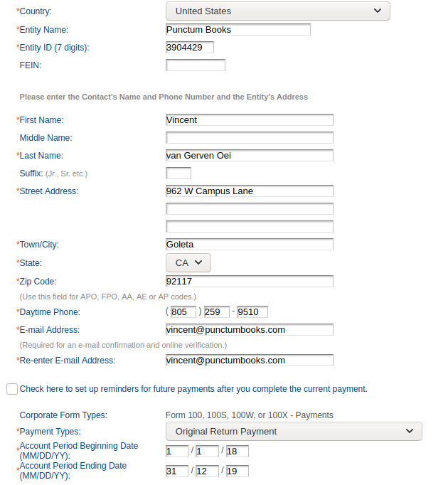Focus the Entity ID input
Viewport: 448px width, 485px height.
[189, 48]
